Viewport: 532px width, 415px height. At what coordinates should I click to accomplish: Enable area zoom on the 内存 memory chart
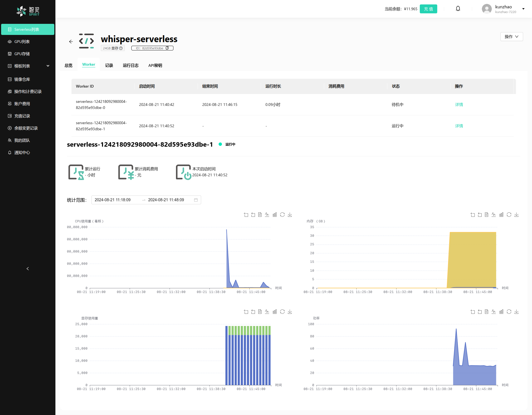coord(473,215)
